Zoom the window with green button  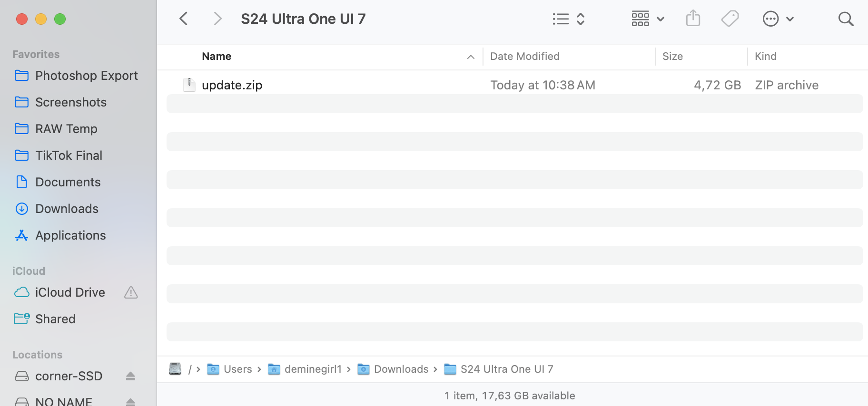(60, 19)
